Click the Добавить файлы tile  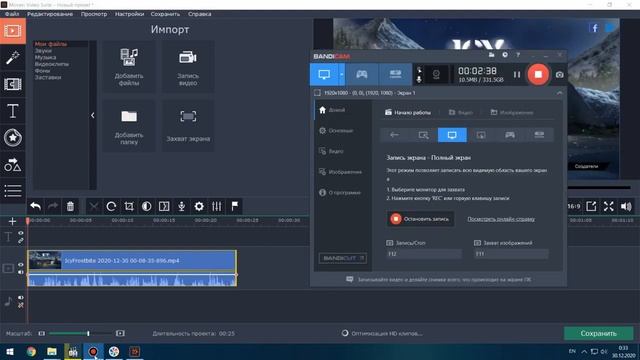pyautogui.click(x=129, y=67)
